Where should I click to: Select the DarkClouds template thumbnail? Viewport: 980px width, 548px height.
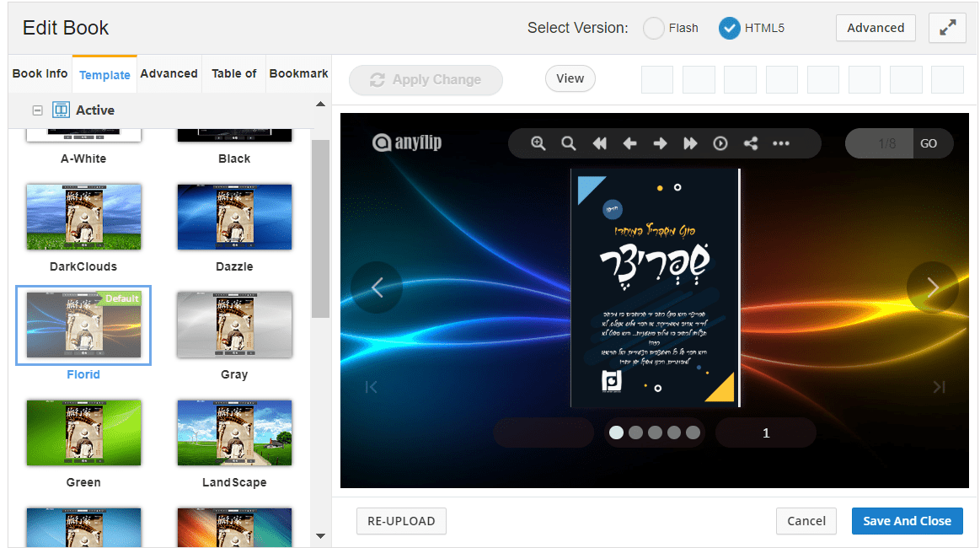(83, 217)
